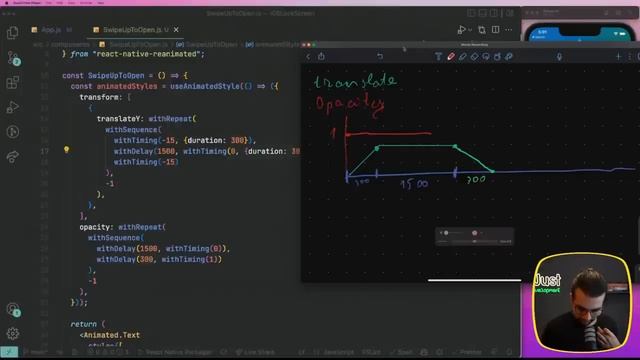The height and width of the screenshot is (360, 640).
Task: Open the Explorer view in the activity bar
Action: (13, 33)
